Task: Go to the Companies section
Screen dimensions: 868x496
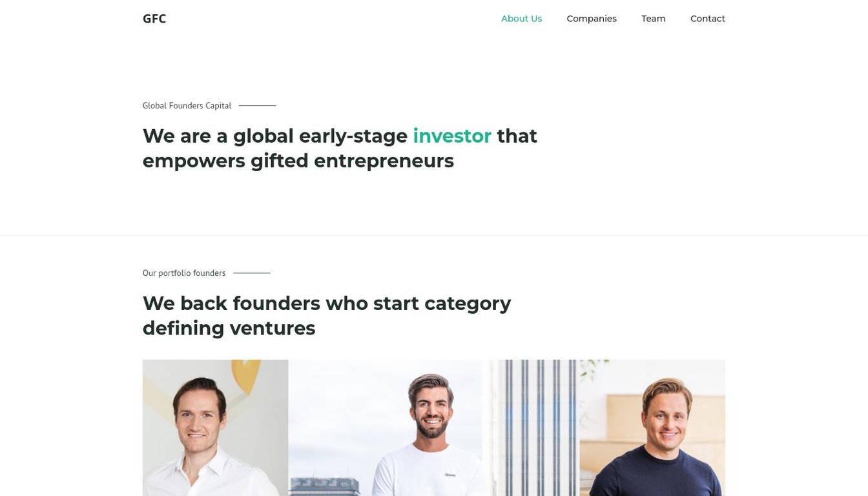Action: 592,19
